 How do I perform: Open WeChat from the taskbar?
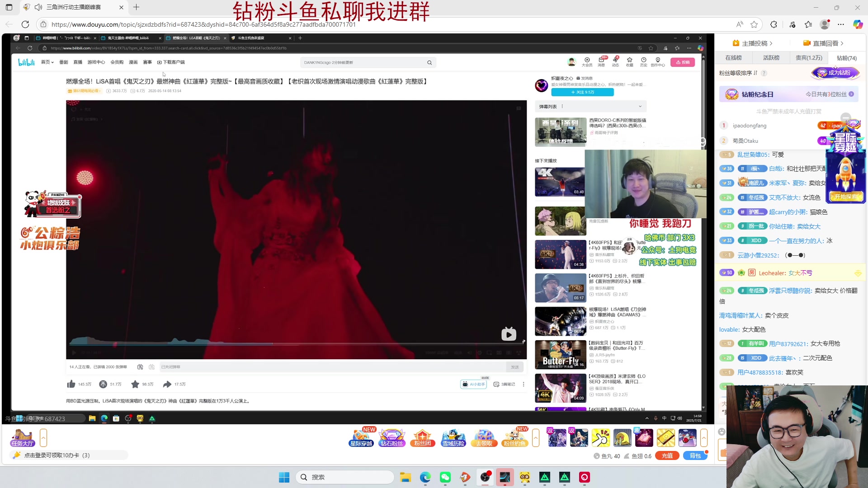[x=445, y=477]
